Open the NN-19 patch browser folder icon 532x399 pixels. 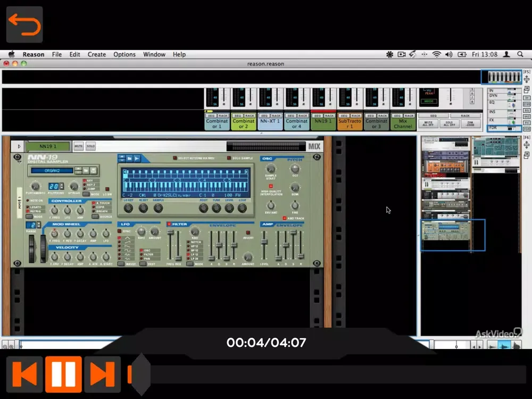(x=86, y=170)
